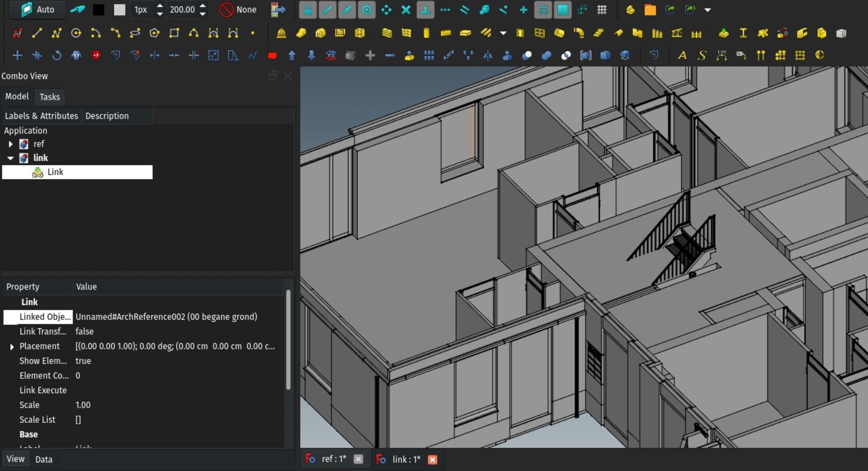Switch to the View properties tab
The height and width of the screenshot is (471, 868).
click(x=15, y=459)
